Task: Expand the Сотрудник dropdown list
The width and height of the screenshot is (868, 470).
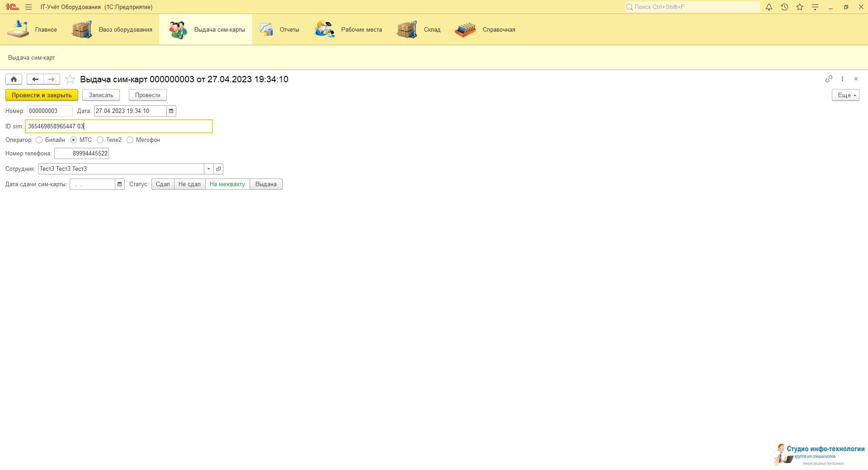Action: point(209,169)
